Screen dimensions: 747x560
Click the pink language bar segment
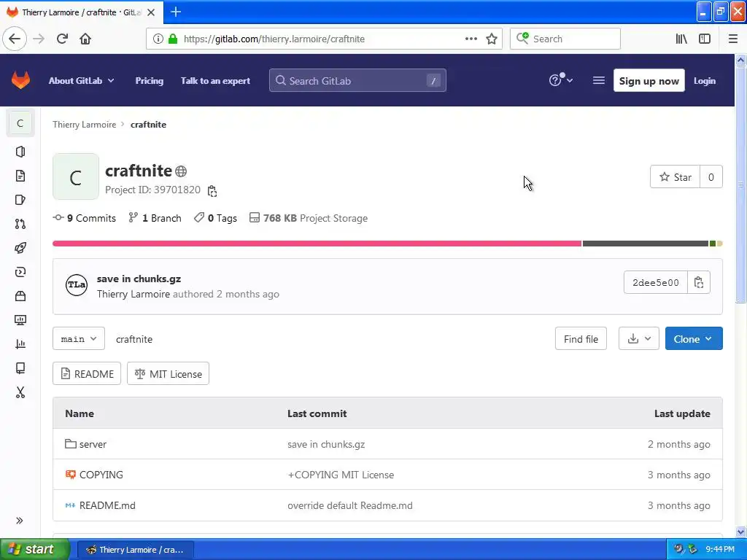[317, 244]
